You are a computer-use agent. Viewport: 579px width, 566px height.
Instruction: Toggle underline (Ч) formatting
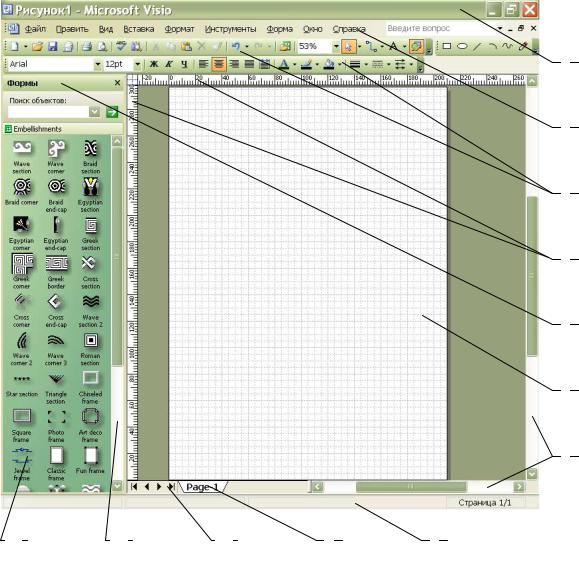pos(184,64)
